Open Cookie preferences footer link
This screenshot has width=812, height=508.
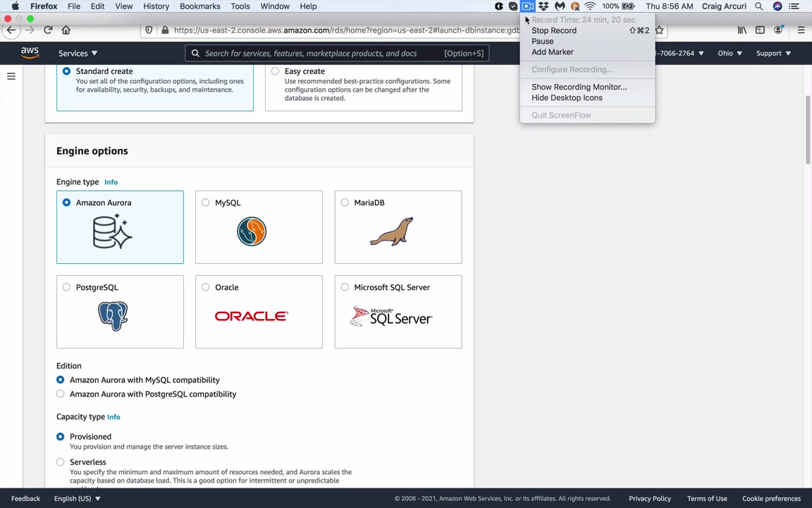pyautogui.click(x=772, y=498)
